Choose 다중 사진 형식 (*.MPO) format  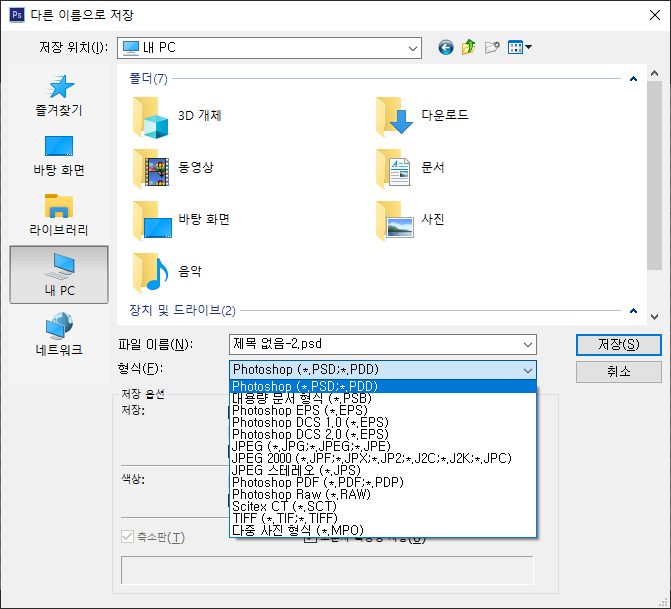[x=383, y=530]
